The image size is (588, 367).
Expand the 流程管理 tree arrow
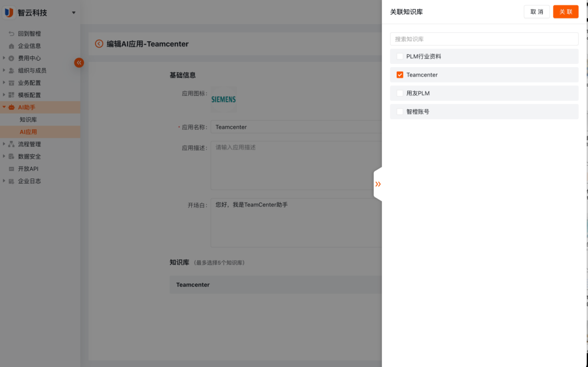(4, 144)
